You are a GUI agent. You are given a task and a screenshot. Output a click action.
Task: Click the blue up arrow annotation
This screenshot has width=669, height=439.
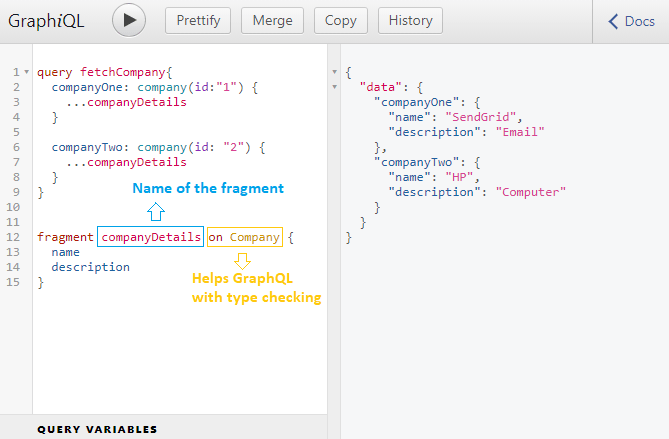click(x=155, y=212)
